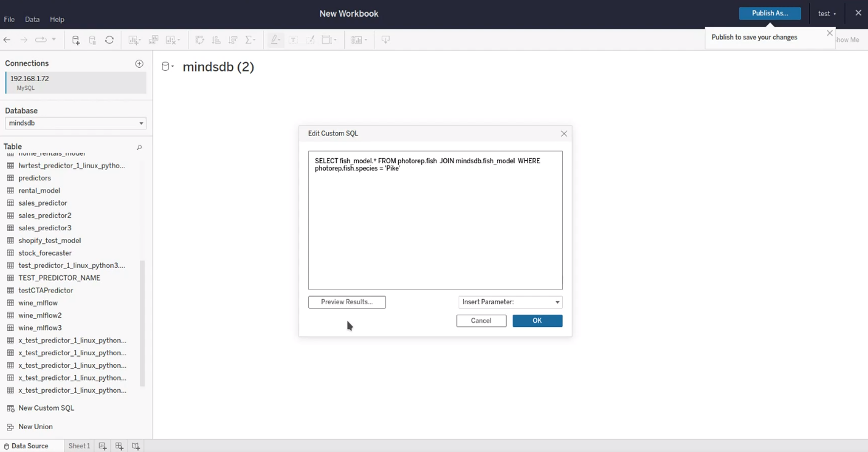Select the wine_mlflow3 table
Screen dimensions: 868x452
coord(40,328)
